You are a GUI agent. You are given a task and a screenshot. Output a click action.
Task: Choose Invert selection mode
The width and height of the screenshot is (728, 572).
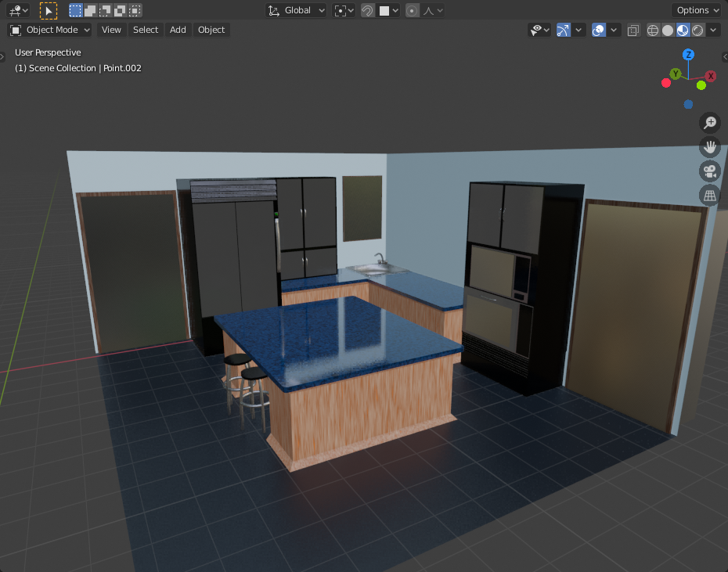click(x=120, y=10)
